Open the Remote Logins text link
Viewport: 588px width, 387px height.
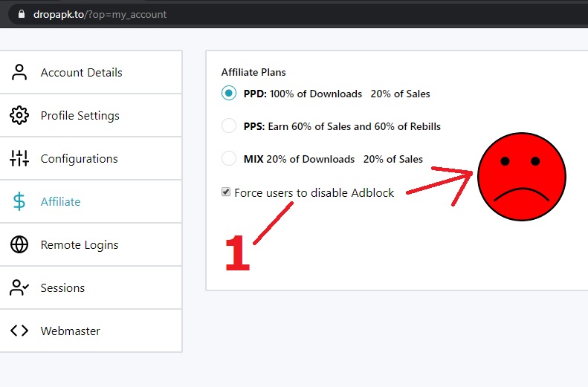coord(79,244)
